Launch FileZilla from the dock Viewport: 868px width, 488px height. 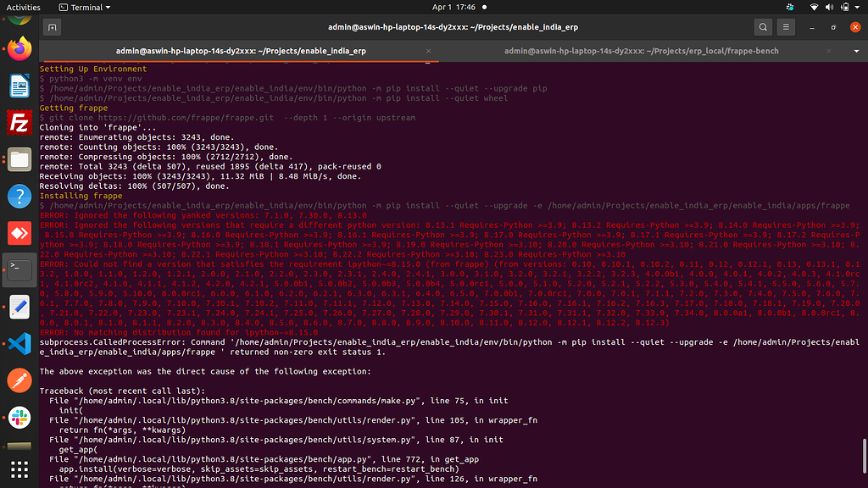pos(19,124)
